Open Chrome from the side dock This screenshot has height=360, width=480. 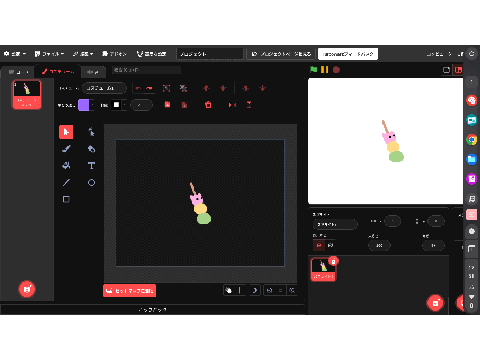[x=472, y=139]
